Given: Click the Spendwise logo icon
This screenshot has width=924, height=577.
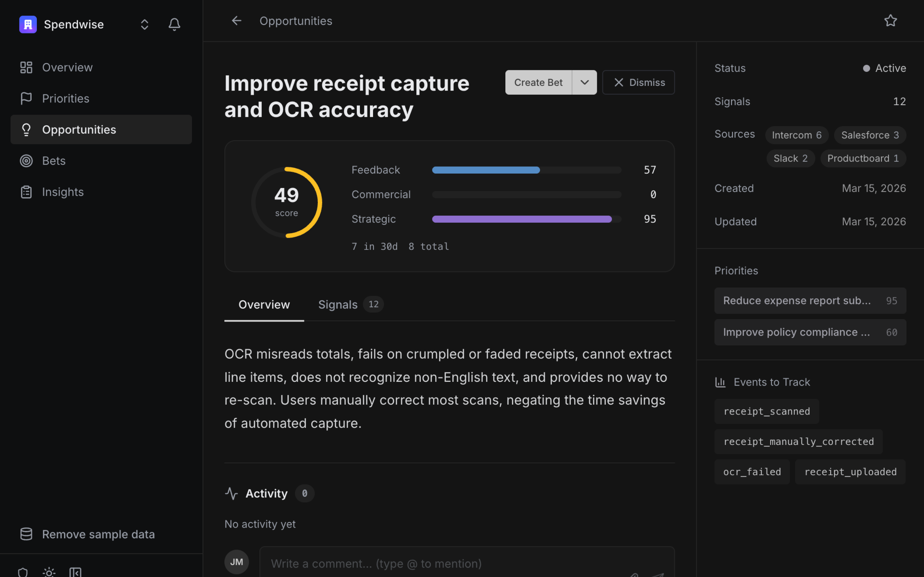Looking at the screenshot, I should pyautogui.click(x=28, y=24).
